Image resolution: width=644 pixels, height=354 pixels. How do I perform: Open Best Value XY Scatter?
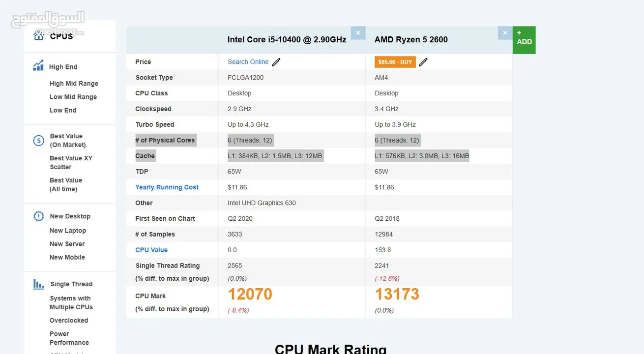click(x=71, y=163)
